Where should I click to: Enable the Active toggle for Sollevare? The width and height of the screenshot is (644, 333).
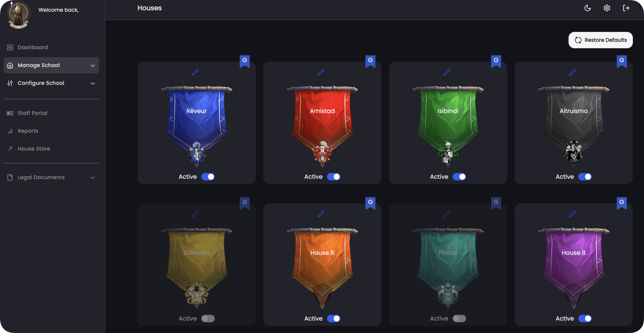click(x=208, y=319)
